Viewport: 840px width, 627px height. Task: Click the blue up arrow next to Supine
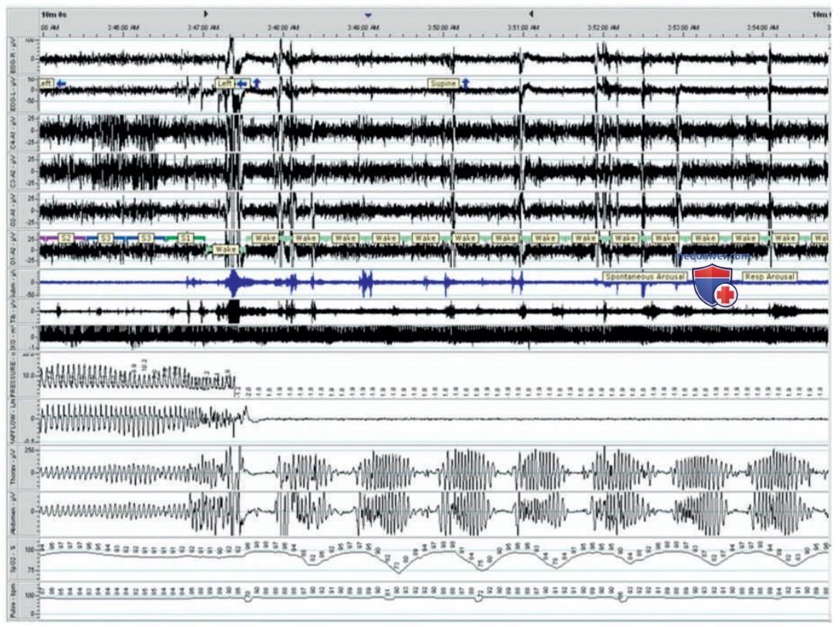click(466, 83)
